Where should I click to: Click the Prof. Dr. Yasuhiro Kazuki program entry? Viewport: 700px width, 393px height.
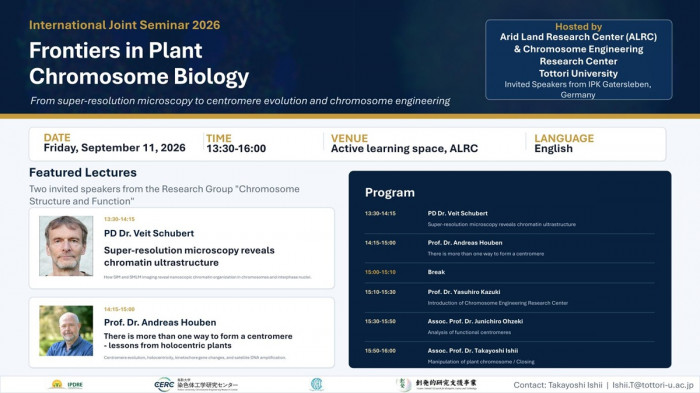click(x=509, y=297)
